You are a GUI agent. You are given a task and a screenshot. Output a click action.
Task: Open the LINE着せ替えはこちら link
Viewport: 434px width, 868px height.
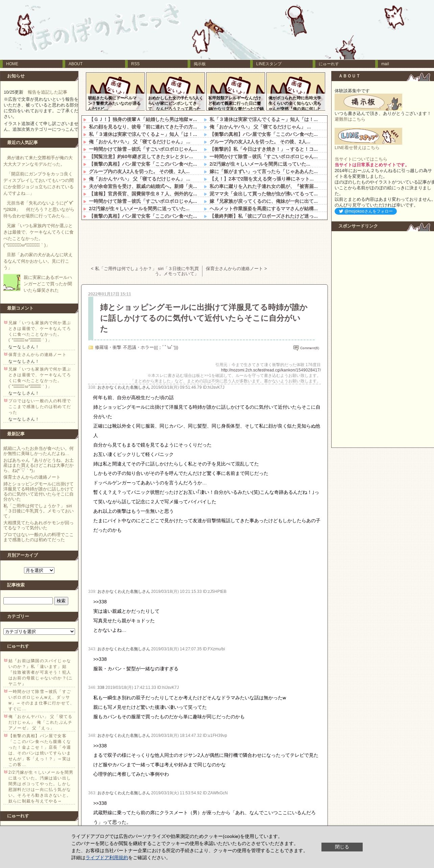[x=357, y=148]
